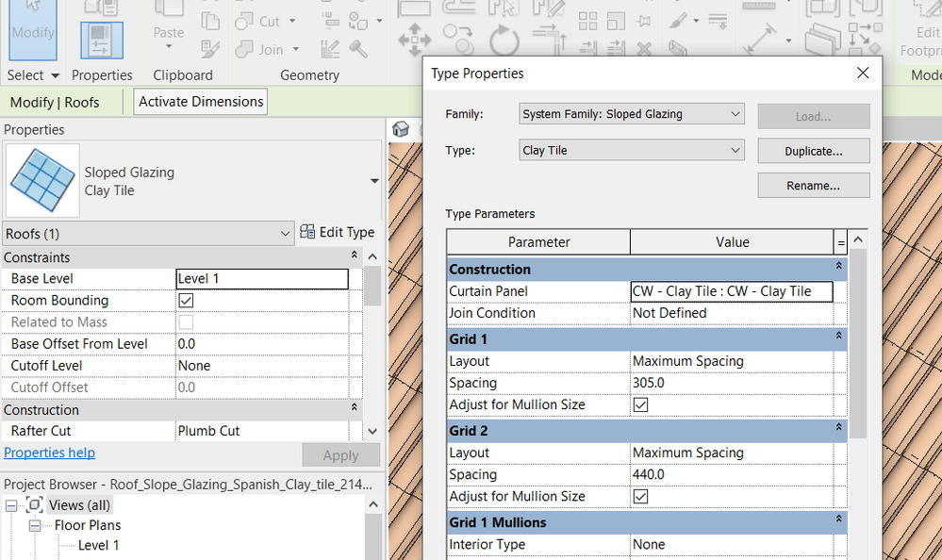This screenshot has height=560, width=942.
Task: Open the Cut dropdown arrow
Action: click(x=292, y=21)
